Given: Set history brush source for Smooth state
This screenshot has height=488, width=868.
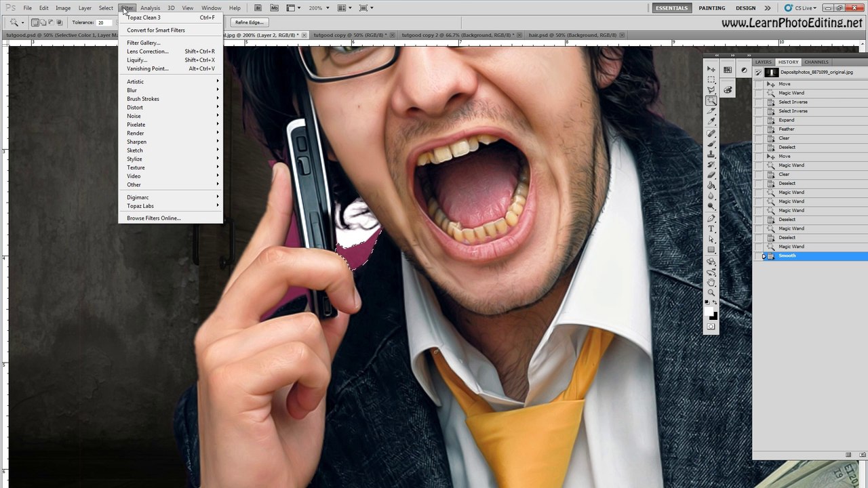Looking at the screenshot, I should click(x=758, y=256).
